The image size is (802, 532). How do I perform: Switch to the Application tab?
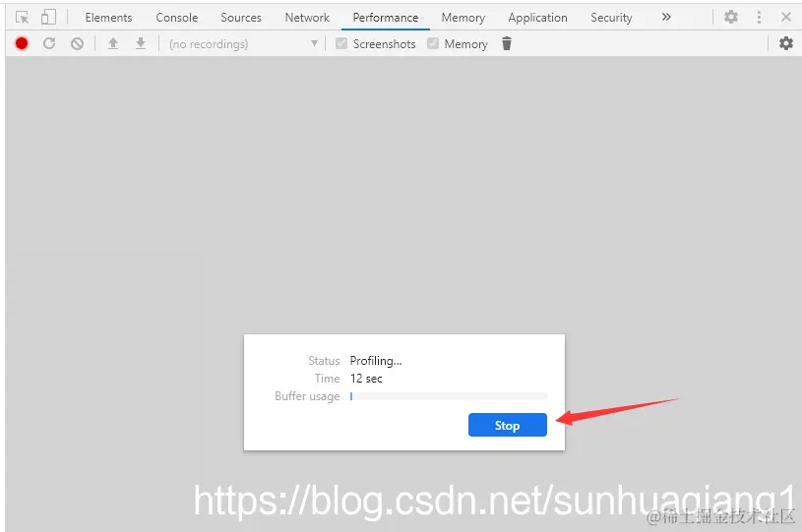pyautogui.click(x=537, y=18)
